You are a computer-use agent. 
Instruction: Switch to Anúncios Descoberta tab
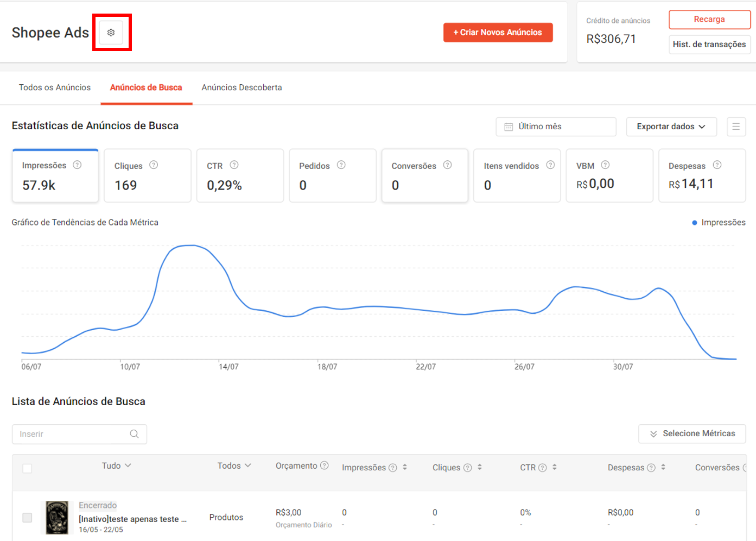(242, 87)
